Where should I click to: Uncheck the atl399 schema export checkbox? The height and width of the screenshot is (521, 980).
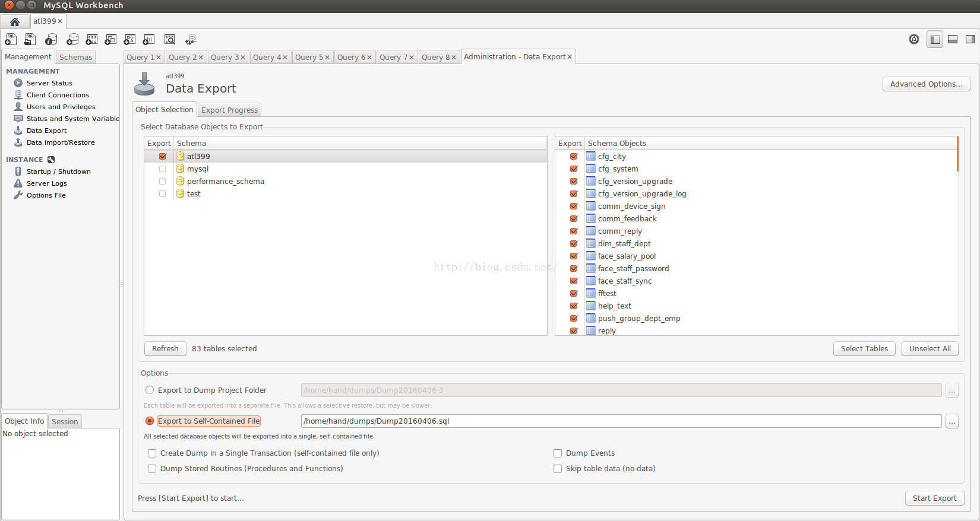163,157
